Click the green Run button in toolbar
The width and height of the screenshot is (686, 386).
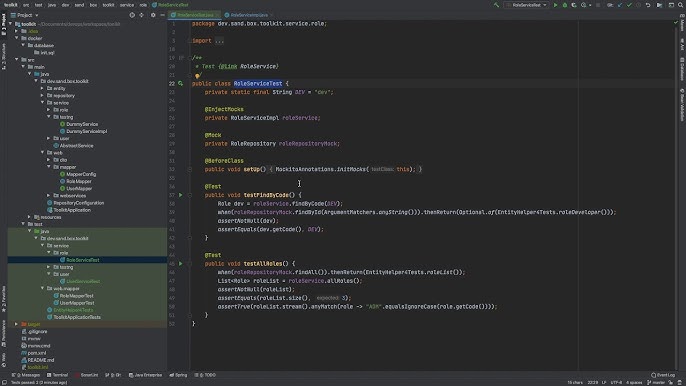[x=556, y=5]
